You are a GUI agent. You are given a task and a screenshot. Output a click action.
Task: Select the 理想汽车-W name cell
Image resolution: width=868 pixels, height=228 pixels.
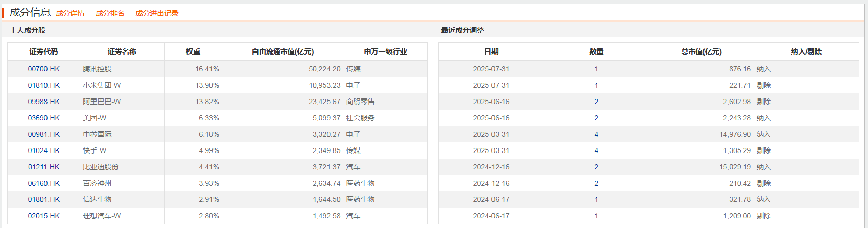click(122, 216)
